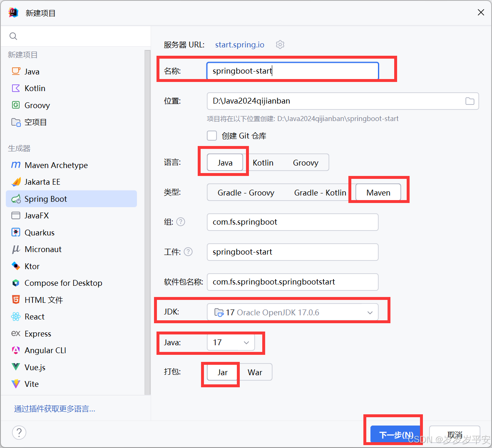Screen dimensions: 492x448
Task: Enable the 创建 Git 仓库 checkbox
Action: [212, 136]
